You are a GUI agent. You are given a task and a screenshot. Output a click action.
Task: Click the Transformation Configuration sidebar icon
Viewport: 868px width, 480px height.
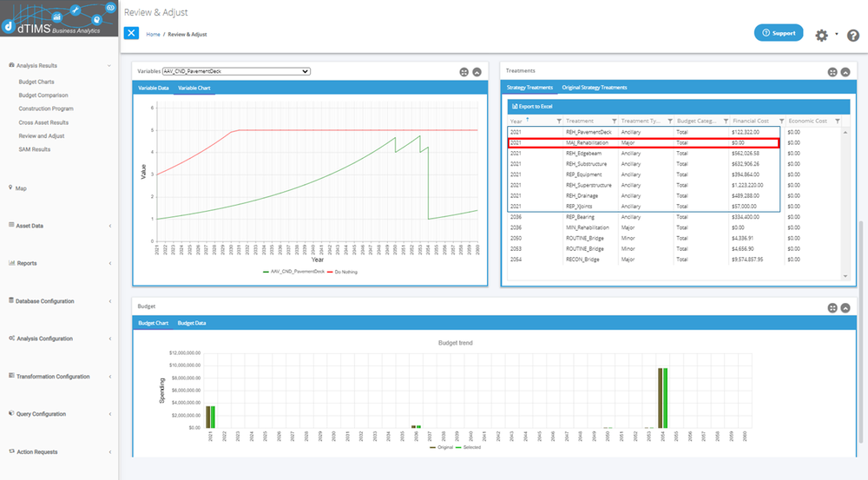[11, 375]
